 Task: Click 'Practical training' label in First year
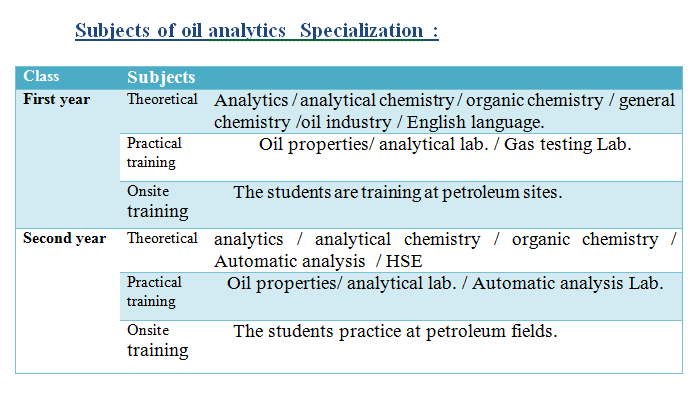154,152
